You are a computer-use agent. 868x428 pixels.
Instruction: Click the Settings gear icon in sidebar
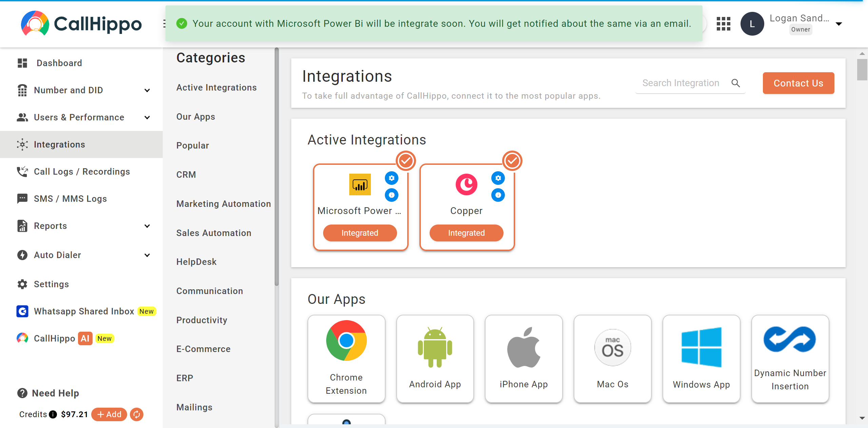point(22,284)
